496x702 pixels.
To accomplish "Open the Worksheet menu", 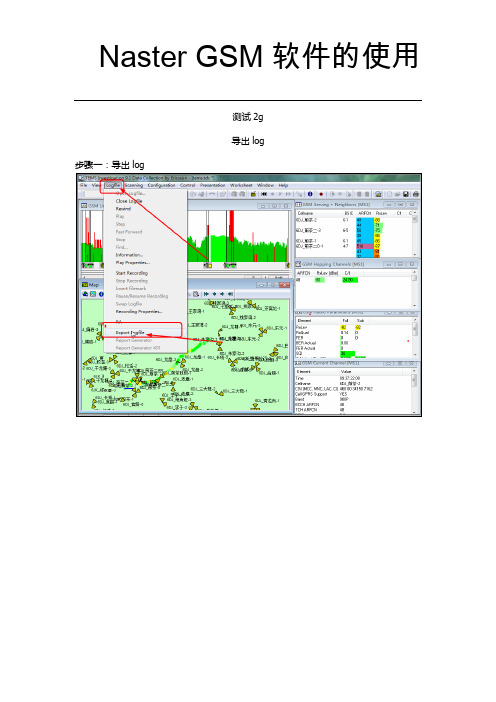I will [241, 185].
